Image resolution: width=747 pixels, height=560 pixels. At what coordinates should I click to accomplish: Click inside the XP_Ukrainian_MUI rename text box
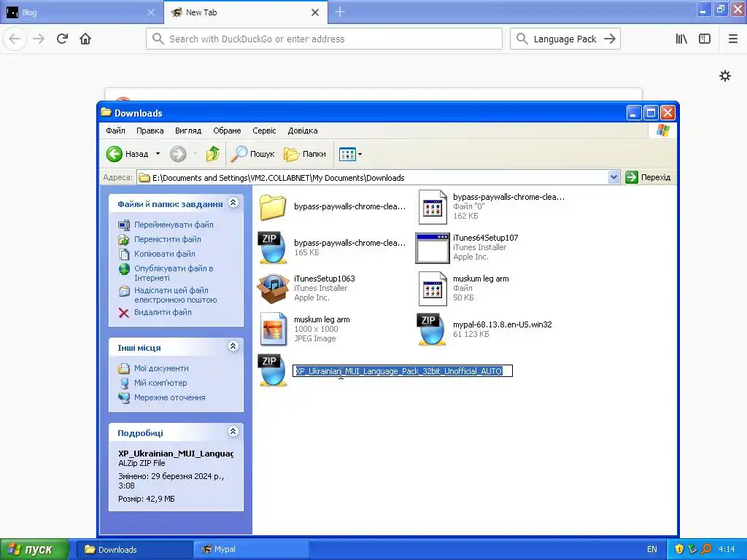coord(403,371)
